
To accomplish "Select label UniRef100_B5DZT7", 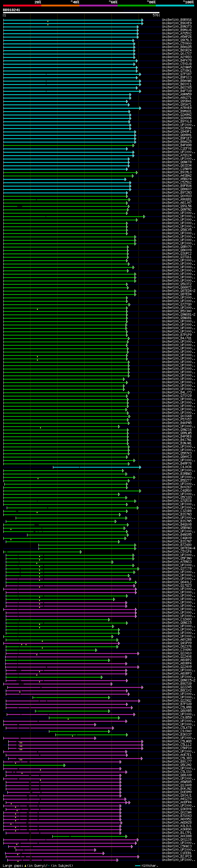I will 177,481.
